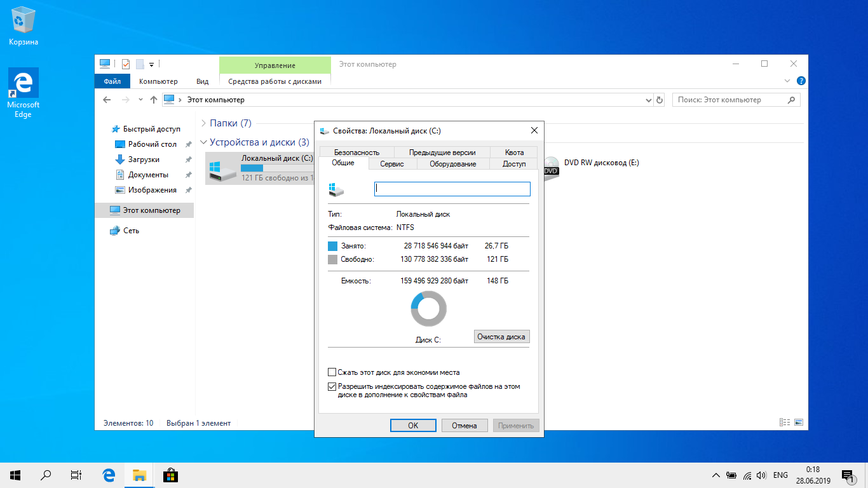Open Microsoft Store from the taskbar
Viewport: 868px width, 488px height.
coord(170,475)
